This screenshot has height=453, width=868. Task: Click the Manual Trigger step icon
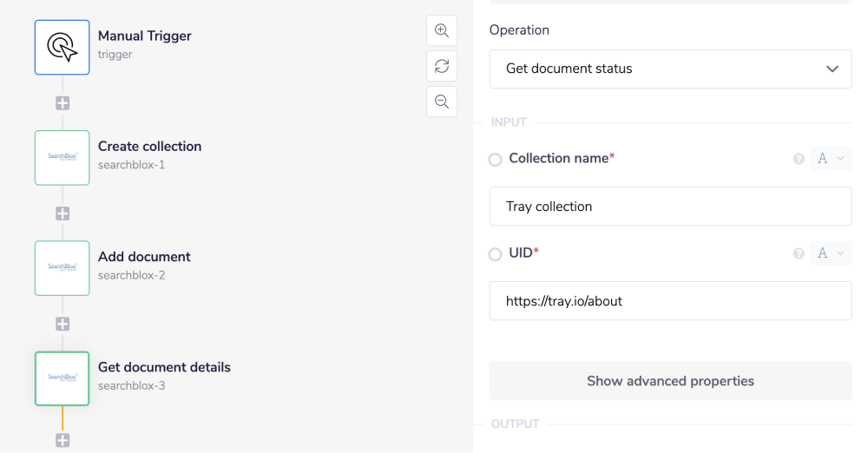point(62,48)
